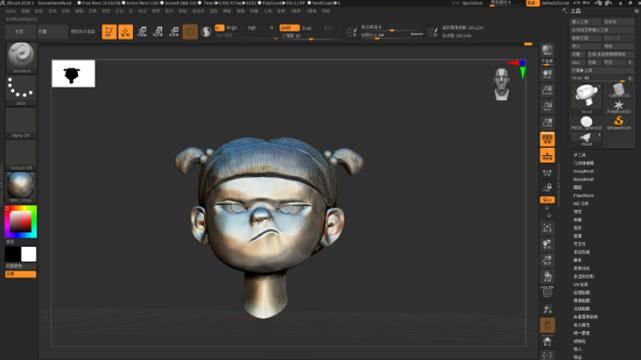641x360 pixels.
Task: Open the Dots stroke type picker
Action: click(x=21, y=90)
